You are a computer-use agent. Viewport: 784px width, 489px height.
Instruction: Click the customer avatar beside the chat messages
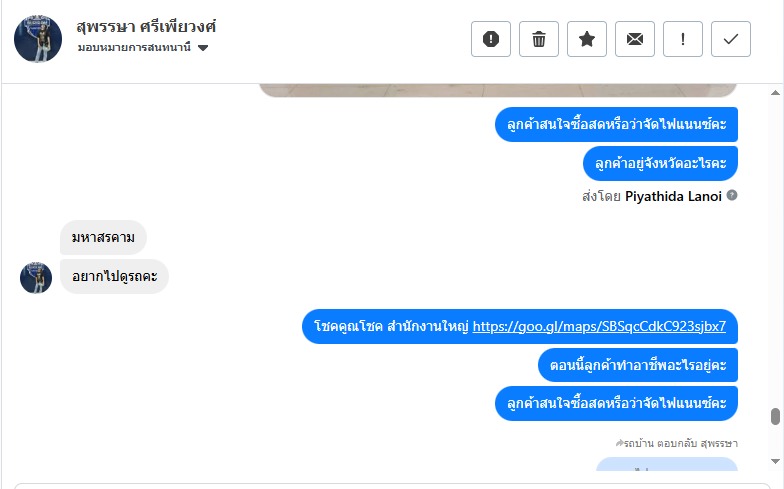tap(36, 277)
